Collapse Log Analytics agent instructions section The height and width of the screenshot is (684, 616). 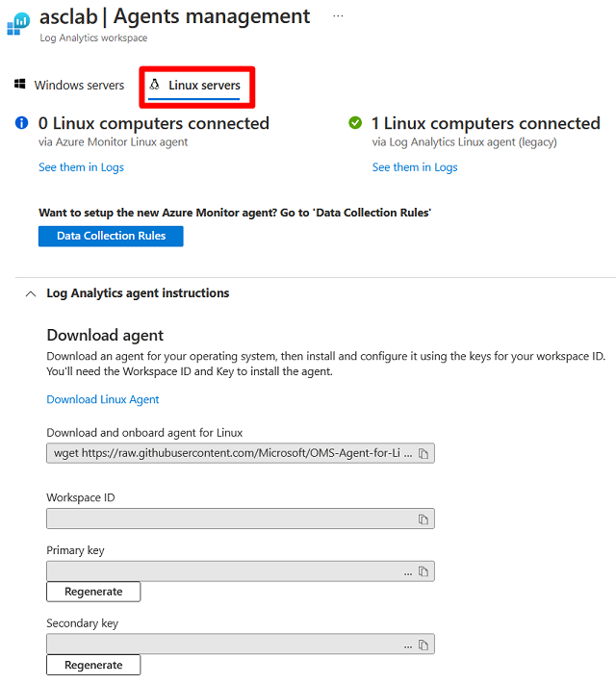tap(30, 293)
